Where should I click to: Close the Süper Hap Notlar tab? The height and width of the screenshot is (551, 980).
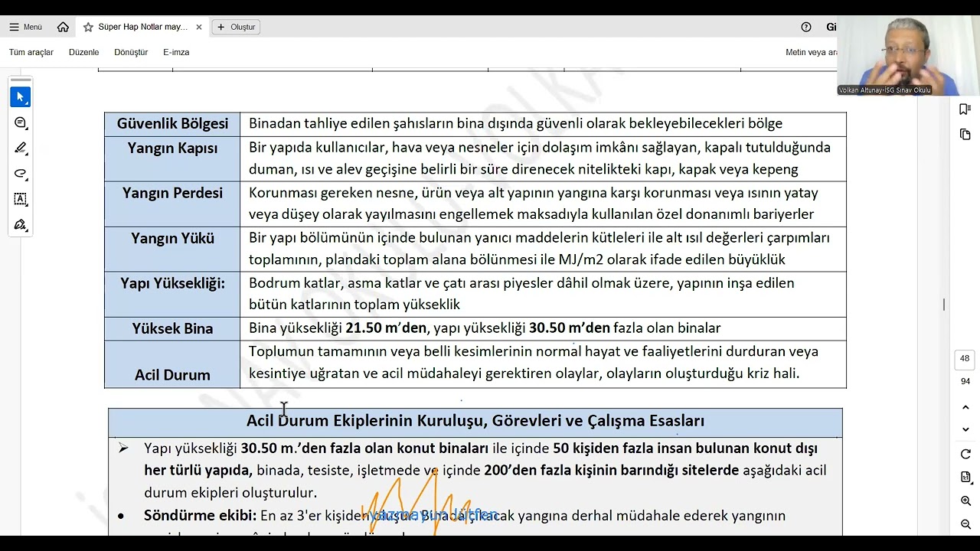tap(199, 27)
